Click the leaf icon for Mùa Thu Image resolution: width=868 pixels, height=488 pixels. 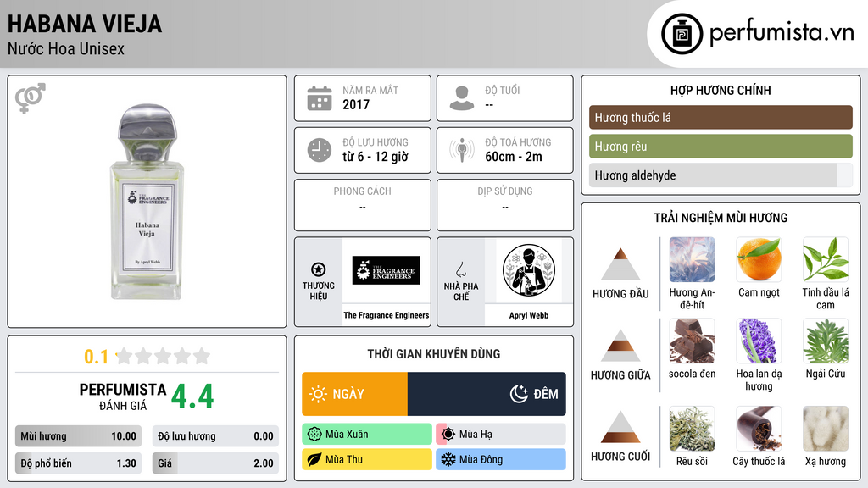click(x=314, y=459)
